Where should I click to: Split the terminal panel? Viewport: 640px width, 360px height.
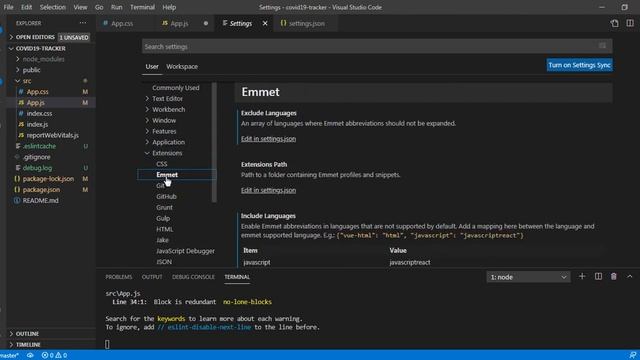click(x=598, y=277)
